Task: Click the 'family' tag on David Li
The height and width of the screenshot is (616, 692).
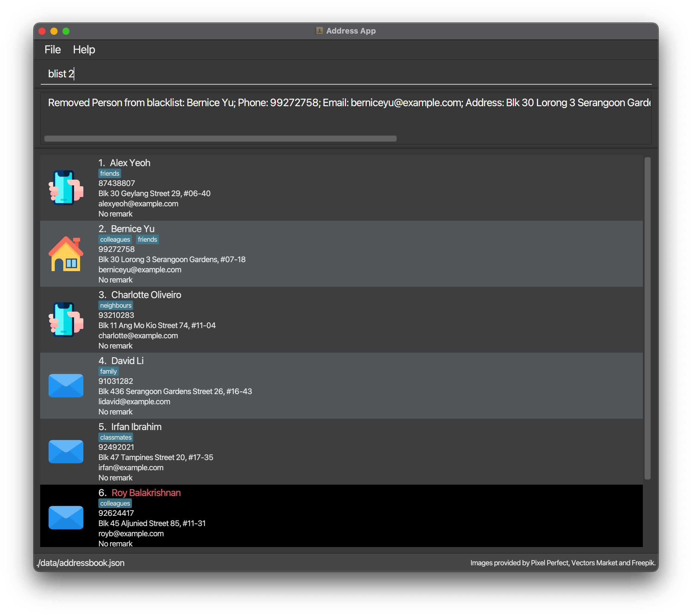Action: [108, 372]
